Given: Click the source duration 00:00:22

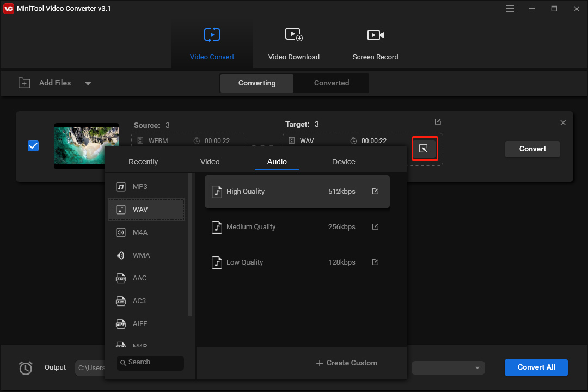Looking at the screenshot, I should [217, 140].
